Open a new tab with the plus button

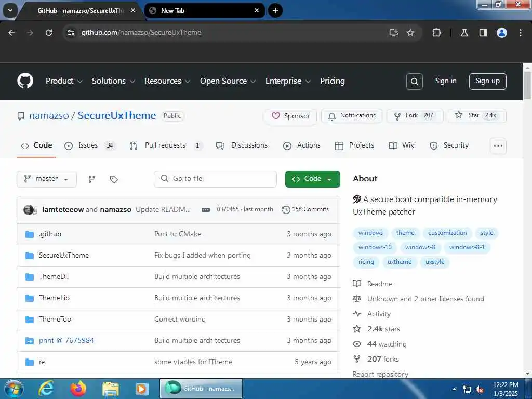pyautogui.click(x=275, y=10)
